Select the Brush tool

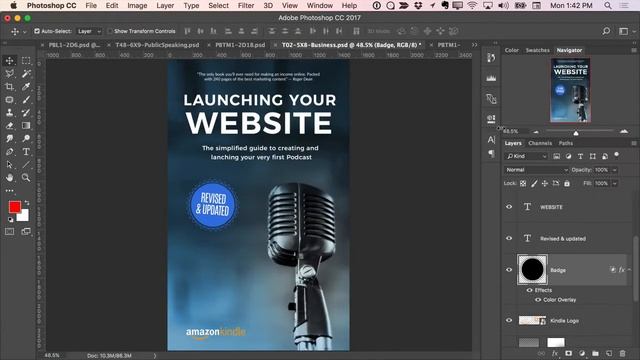tap(26, 100)
